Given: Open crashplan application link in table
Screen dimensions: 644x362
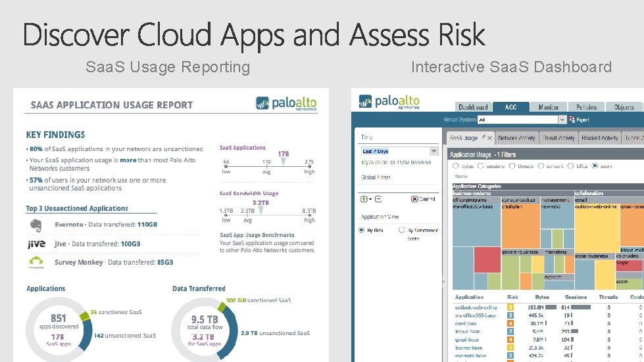Looking at the screenshot, I should click(x=465, y=323).
